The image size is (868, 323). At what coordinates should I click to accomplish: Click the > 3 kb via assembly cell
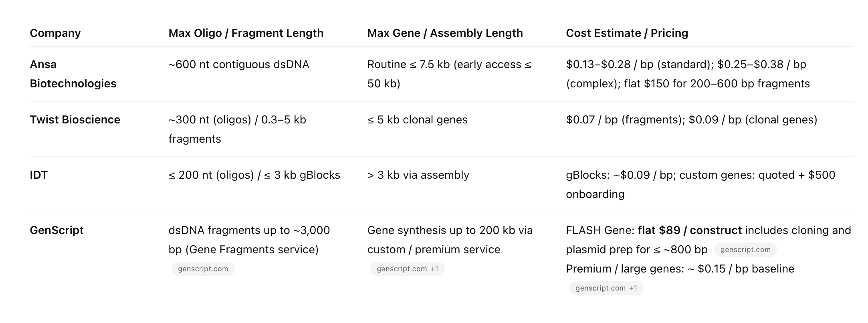[418, 175]
